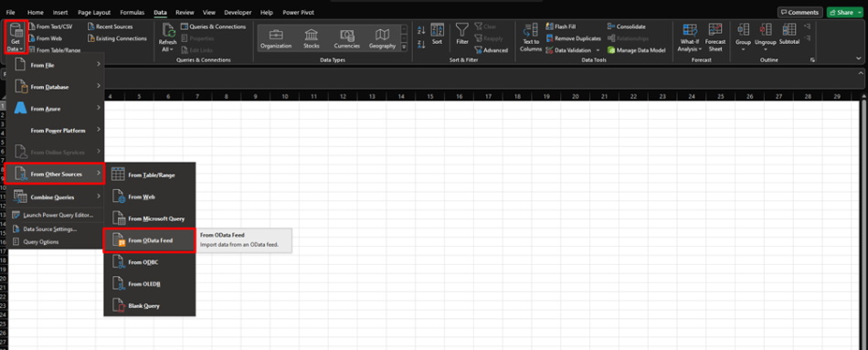Choose From Microsoft Query
The height and width of the screenshot is (350, 868).
point(150,218)
